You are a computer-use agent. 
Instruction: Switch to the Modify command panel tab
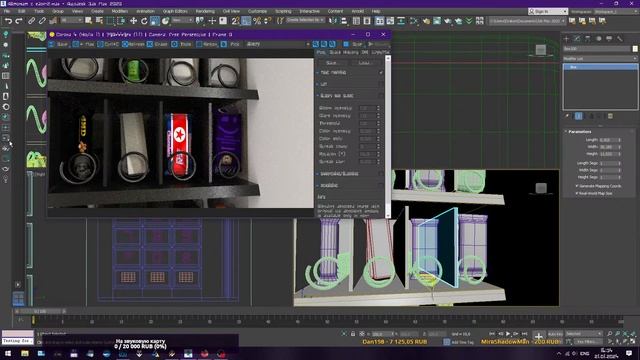(577, 39)
